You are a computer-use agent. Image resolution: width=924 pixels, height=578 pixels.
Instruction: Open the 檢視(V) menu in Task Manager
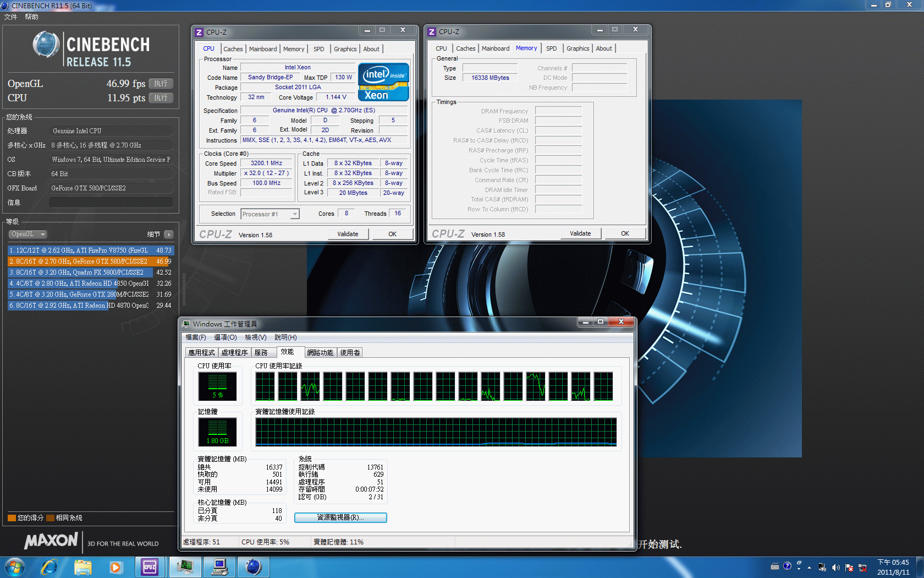coord(255,337)
